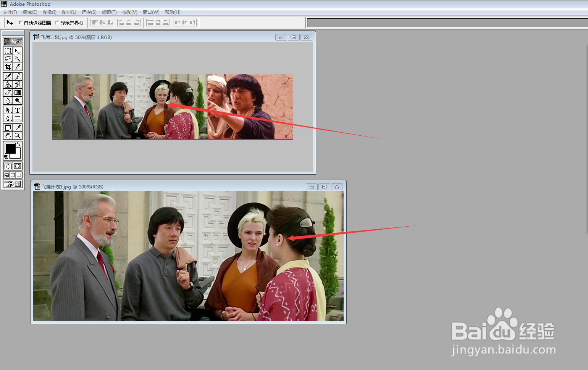Align left edges button

pos(121,23)
